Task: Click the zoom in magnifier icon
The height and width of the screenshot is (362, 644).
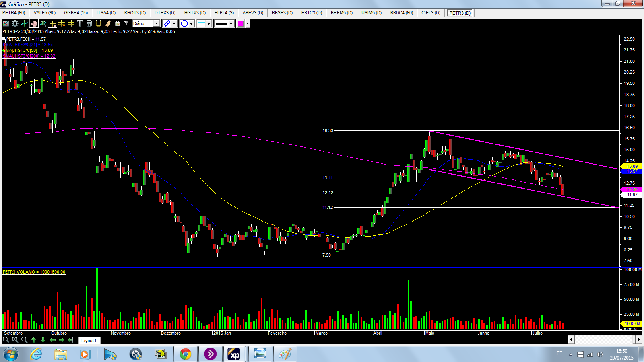Action: click(15, 340)
